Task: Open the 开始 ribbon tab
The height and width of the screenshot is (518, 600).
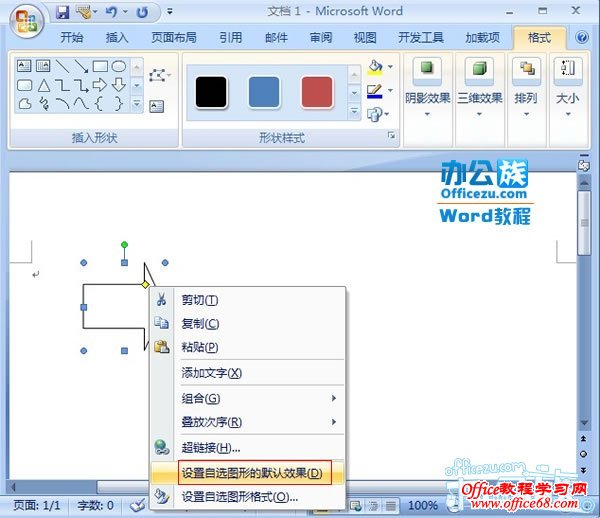Action: pos(72,37)
